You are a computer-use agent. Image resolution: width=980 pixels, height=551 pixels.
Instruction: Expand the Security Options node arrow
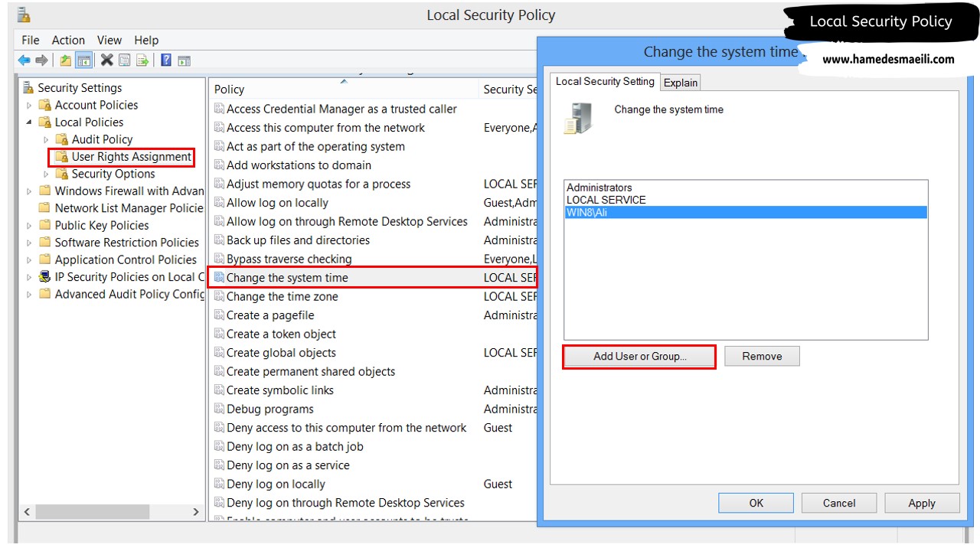point(46,174)
